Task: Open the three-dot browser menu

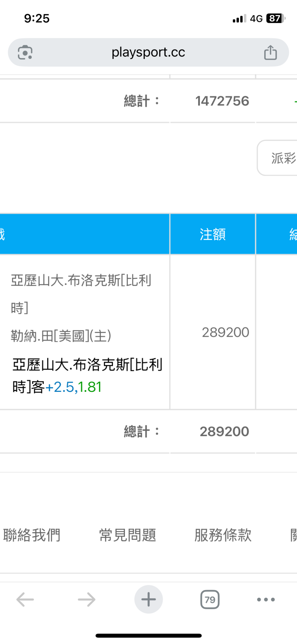Action: coord(266,599)
